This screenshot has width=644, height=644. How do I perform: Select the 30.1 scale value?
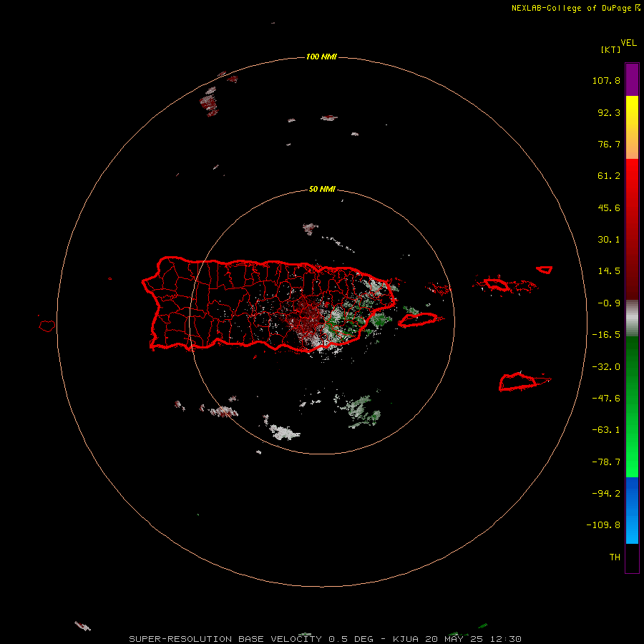point(609,240)
